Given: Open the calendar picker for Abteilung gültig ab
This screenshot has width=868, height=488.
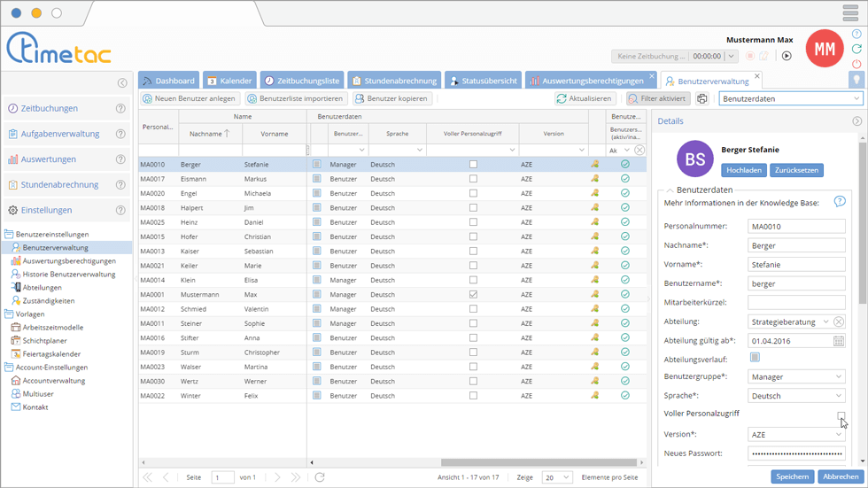Looking at the screenshot, I should coord(839,340).
